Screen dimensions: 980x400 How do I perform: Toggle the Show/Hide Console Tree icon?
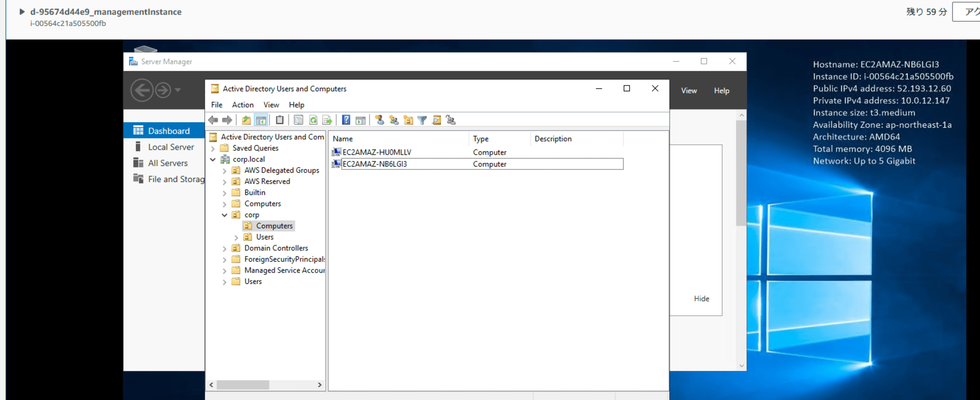click(261, 120)
